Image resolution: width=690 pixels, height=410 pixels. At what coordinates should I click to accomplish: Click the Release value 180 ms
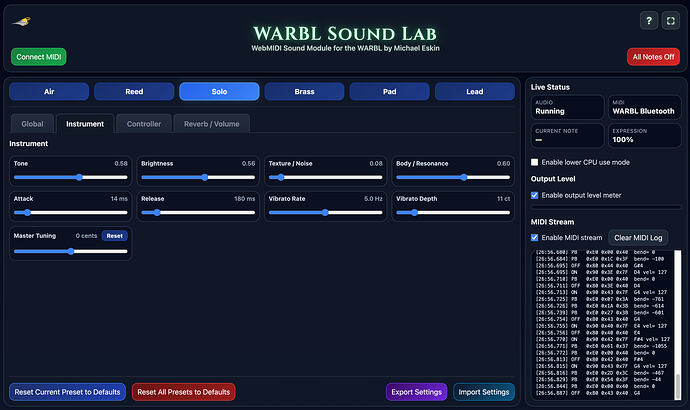(x=245, y=199)
